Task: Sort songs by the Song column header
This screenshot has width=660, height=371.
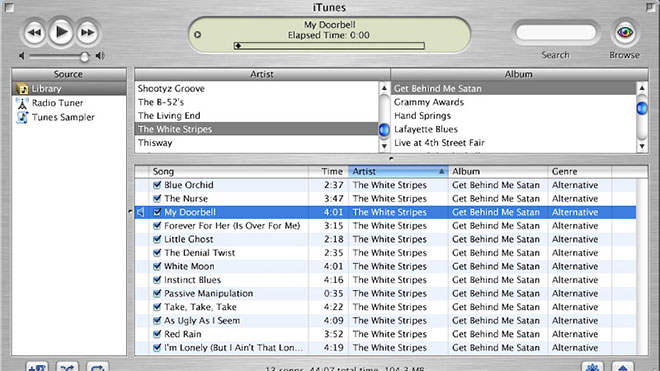Action: tap(229, 171)
